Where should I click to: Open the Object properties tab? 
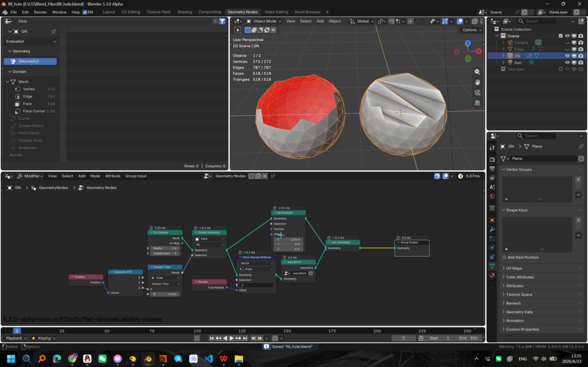[492, 220]
